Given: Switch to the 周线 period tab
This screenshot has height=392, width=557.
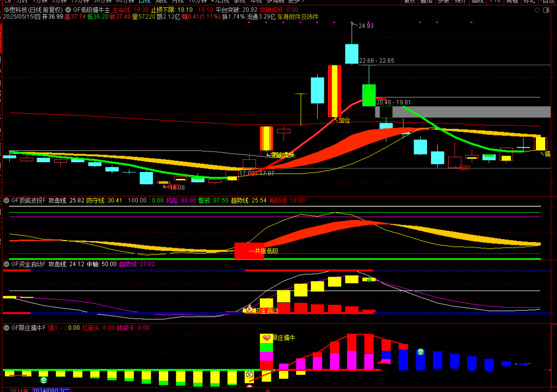Looking at the screenshot, I should click(x=161, y=2).
